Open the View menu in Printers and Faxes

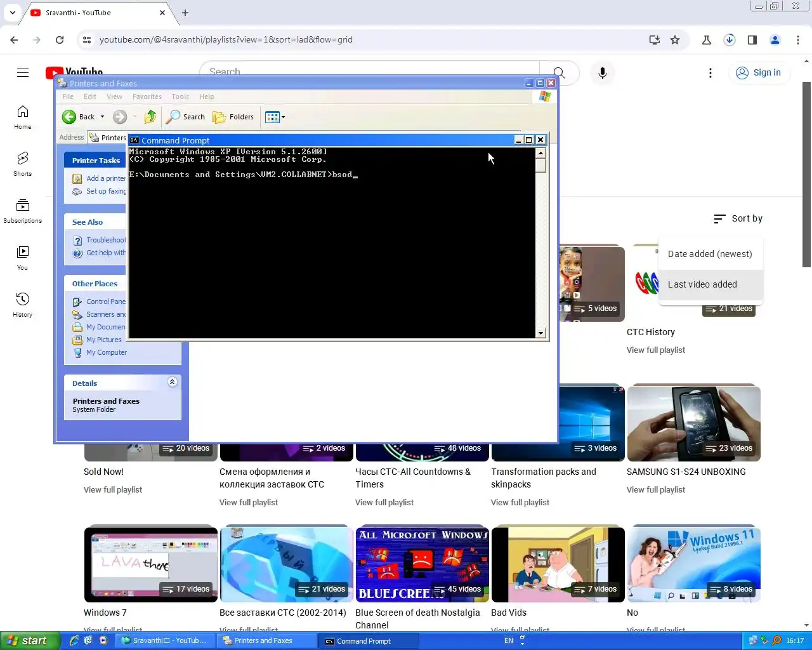[114, 96]
